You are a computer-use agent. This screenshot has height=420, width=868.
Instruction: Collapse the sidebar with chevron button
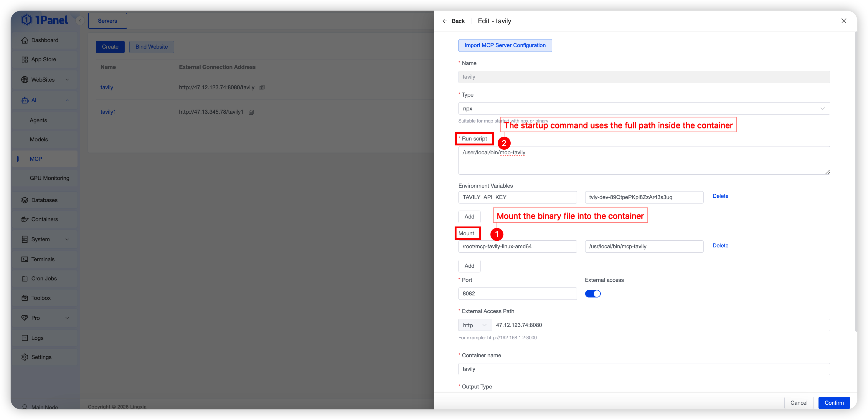[x=80, y=21]
